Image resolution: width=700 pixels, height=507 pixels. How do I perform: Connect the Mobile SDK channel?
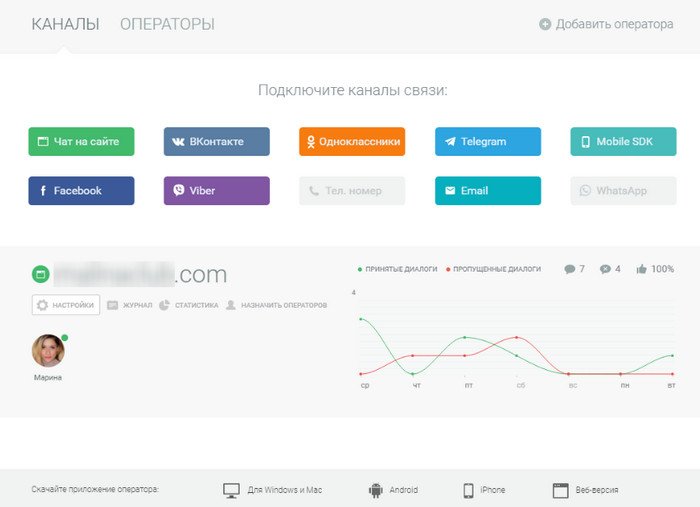tap(623, 141)
